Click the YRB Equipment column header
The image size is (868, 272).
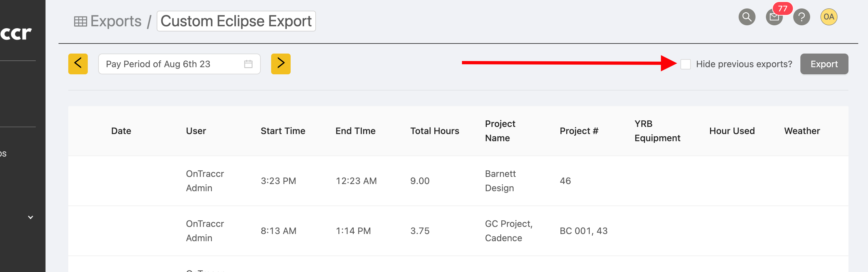657,131
